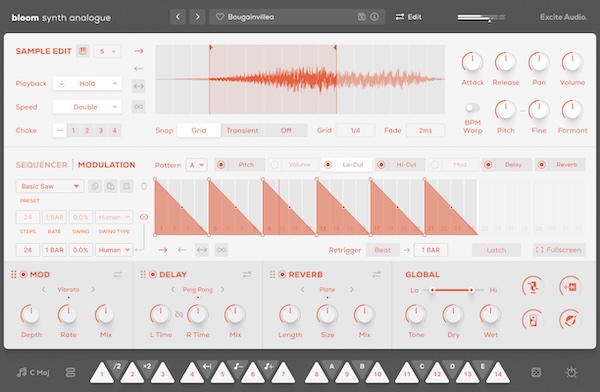The image size is (600, 392).
Task: Disable the REVERB effect power button
Action: click(282, 274)
